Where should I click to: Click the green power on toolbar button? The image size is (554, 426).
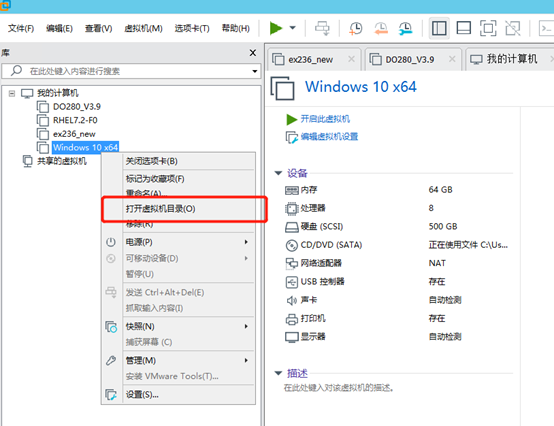tap(276, 28)
